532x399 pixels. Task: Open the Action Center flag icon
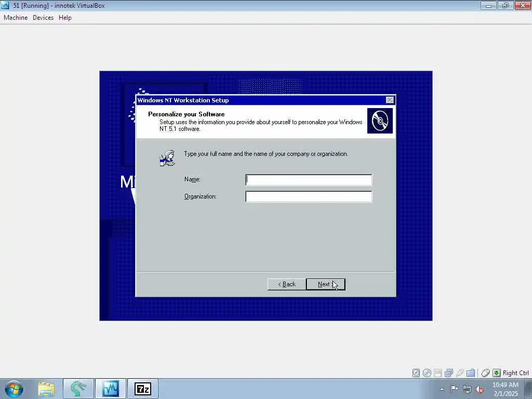(454, 389)
